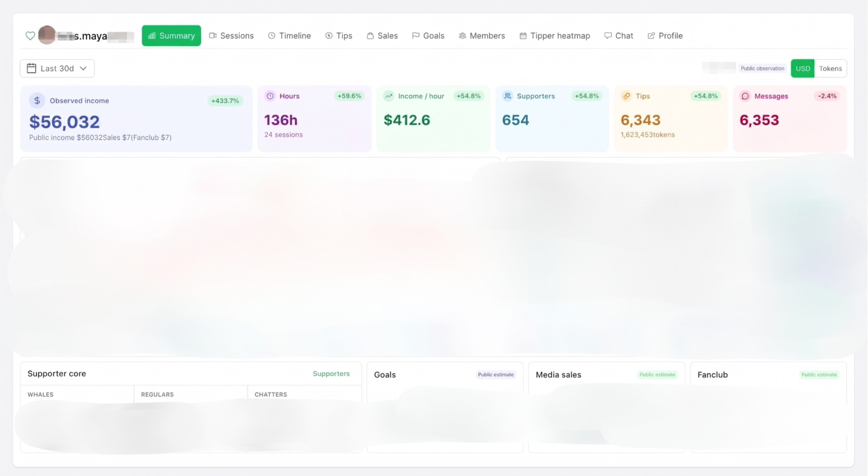Click the heart favorite icon
The width and height of the screenshot is (868, 476).
[x=30, y=35]
